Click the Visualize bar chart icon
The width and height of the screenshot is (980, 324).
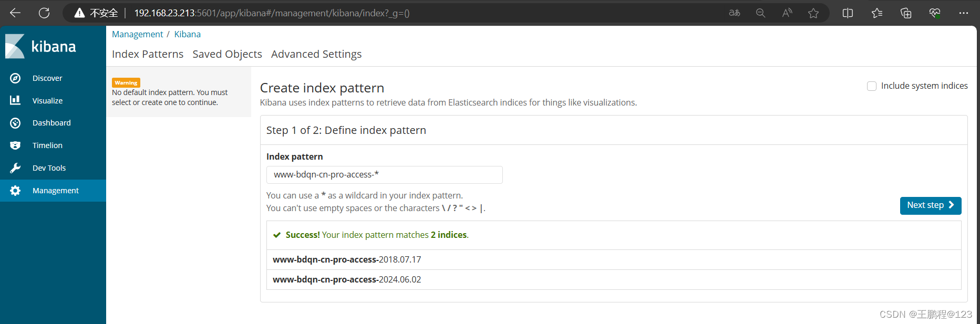pyautogui.click(x=15, y=100)
